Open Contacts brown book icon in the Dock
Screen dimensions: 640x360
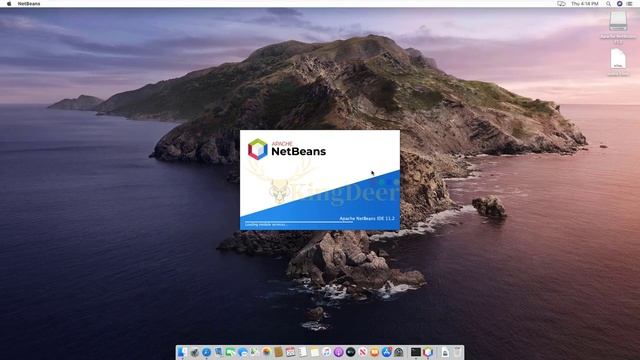278,352
